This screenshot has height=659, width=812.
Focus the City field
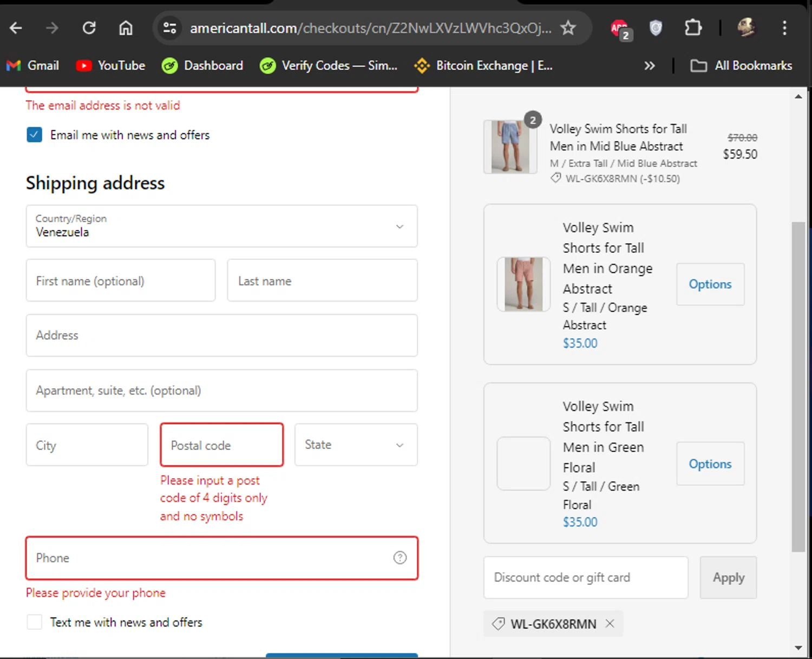pos(87,445)
